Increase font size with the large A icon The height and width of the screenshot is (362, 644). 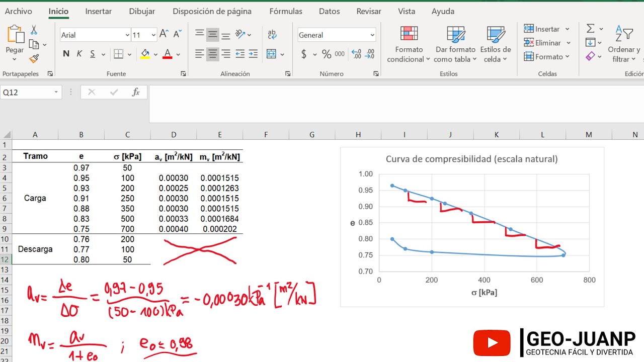coord(164,34)
